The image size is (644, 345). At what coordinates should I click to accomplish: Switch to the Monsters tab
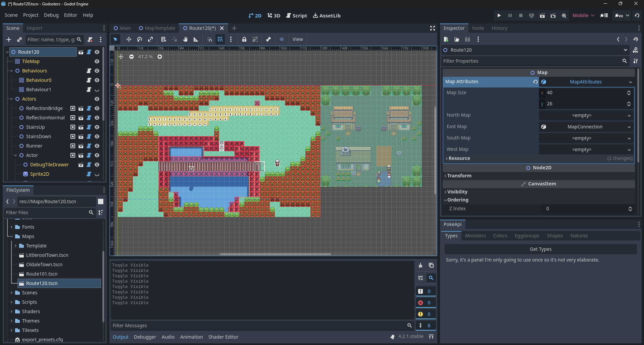(475, 236)
